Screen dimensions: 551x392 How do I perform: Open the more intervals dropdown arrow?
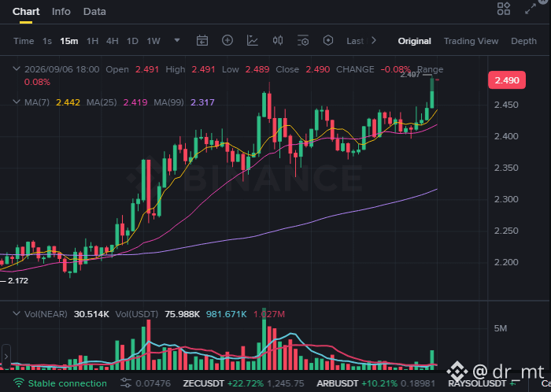click(177, 40)
